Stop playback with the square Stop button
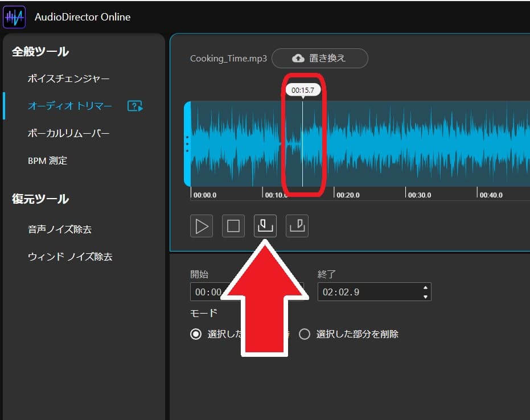The width and height of the screenshot is (530, 420). [233, 226]
